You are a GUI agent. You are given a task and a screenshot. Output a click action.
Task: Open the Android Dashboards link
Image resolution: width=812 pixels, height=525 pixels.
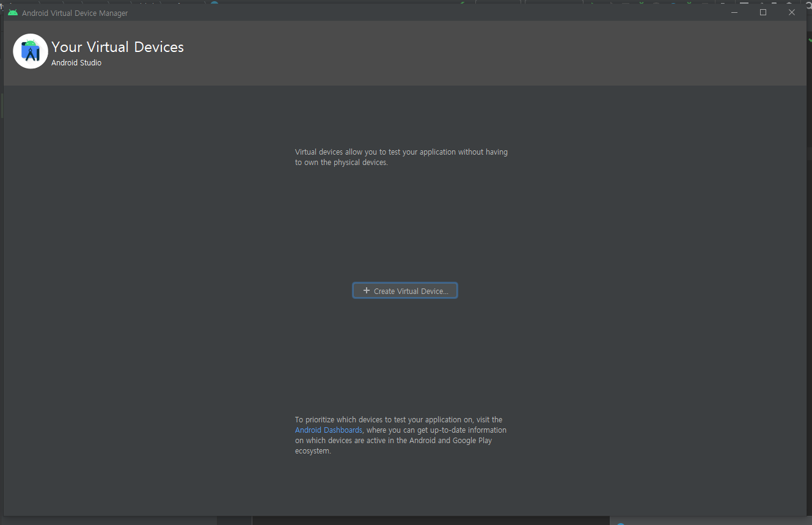tap(329, 430)
